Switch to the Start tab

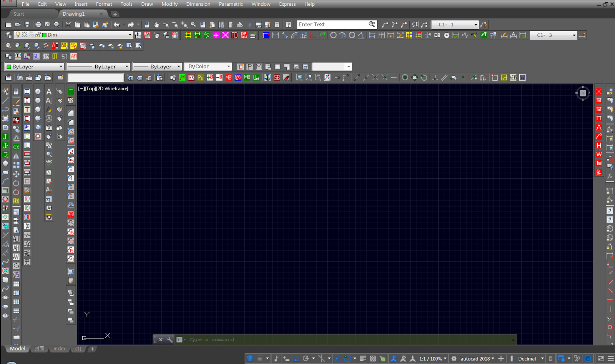pos(18,14)
